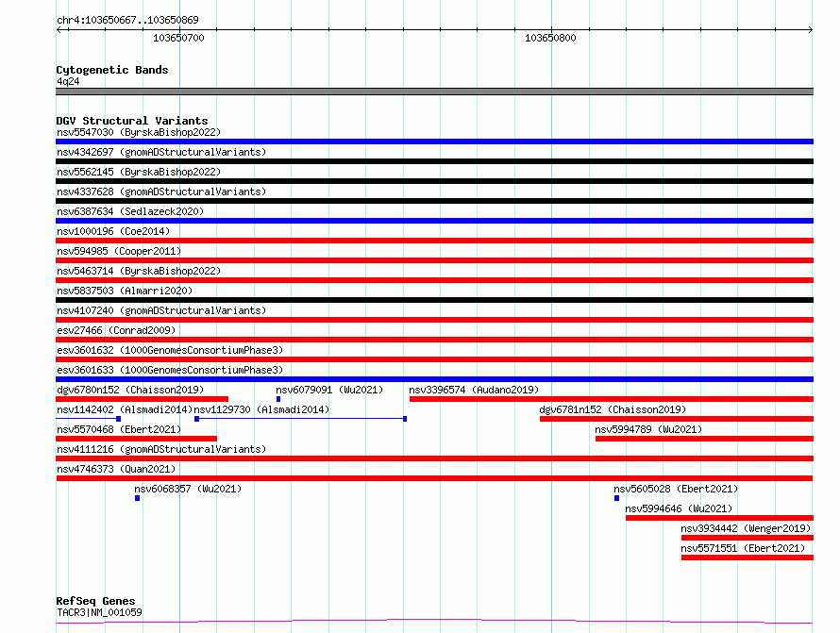
Task: Select the small blue nsv5605028 marker
Action: [x=616, y=498]
